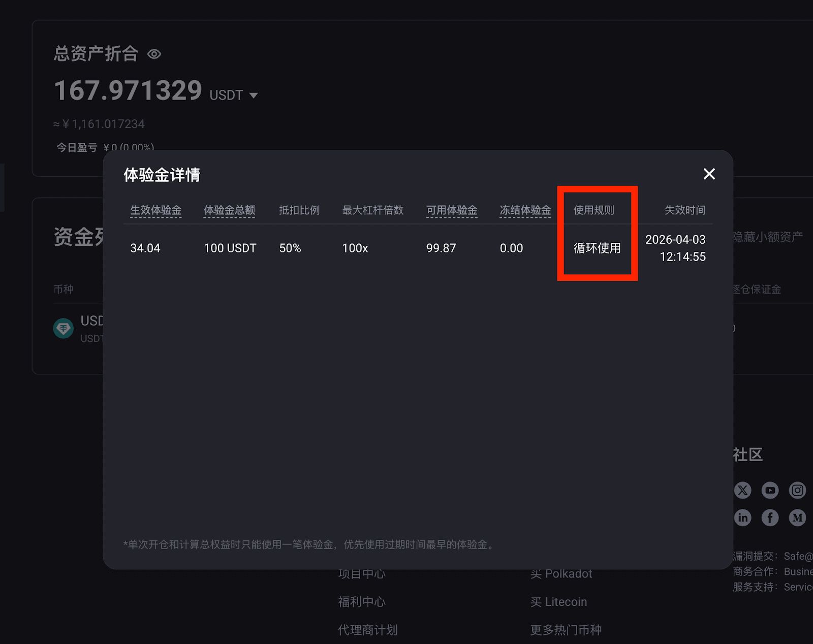The height and width of the screenshot is (644, 813).
Task: Click the 可用体验金 column header
Action: pos(452,210)
